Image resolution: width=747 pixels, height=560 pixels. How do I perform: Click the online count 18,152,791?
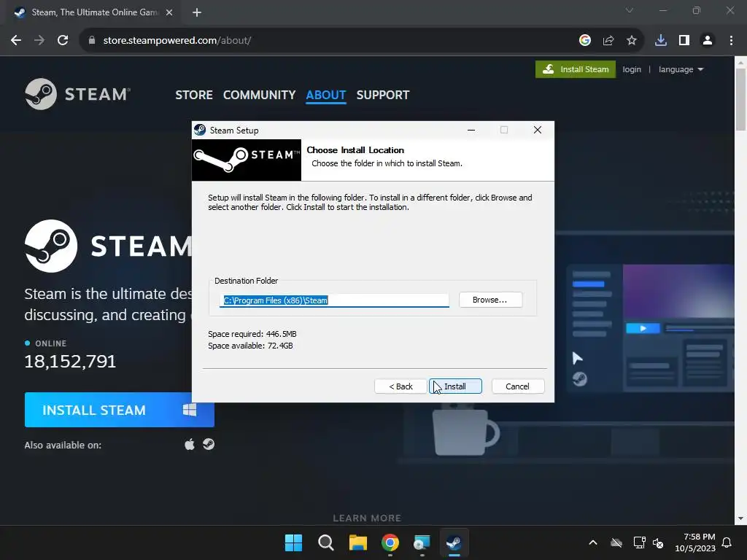click(x=70, y=362)
